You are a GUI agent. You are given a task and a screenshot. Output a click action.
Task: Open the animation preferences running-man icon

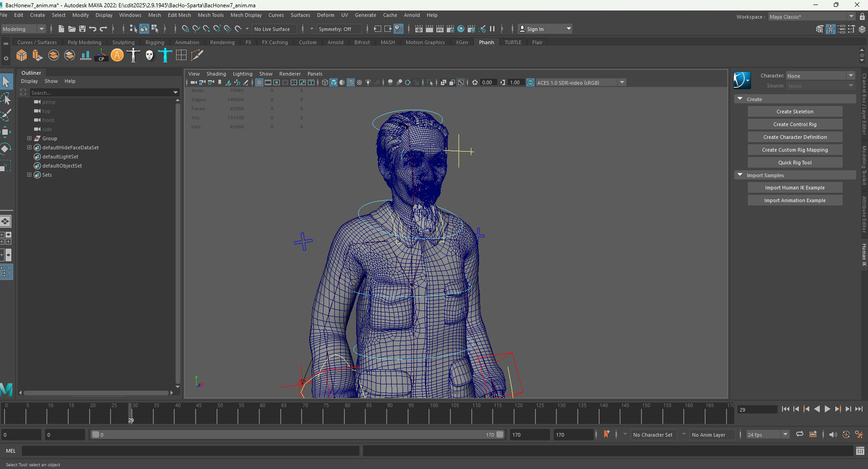tap(859, 434)
